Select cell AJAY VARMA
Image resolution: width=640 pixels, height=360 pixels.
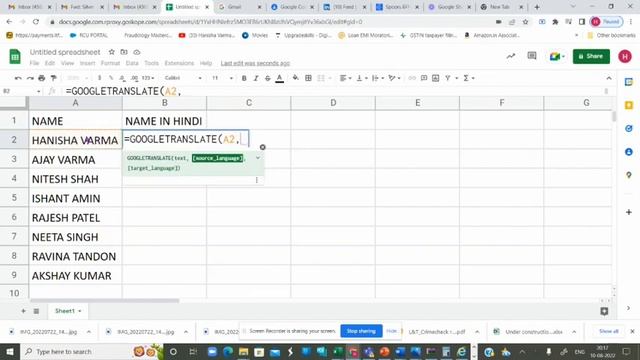click(x=76, y=160)
